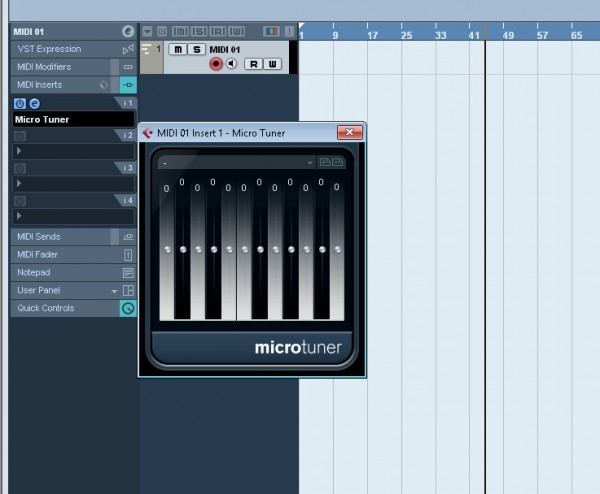Click the MIDI track type icon on track 1
This screenshot has width=600, height=494.
click(x=146, y=49)
